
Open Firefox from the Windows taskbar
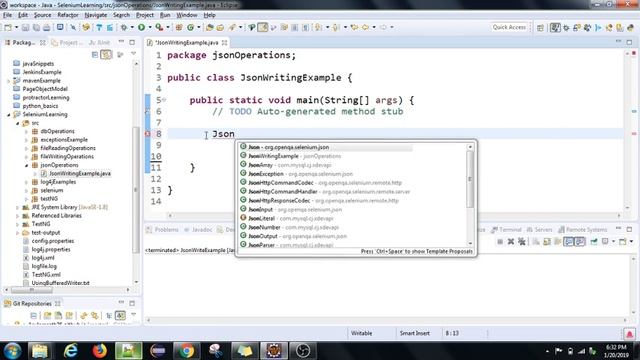coord(99,351)
